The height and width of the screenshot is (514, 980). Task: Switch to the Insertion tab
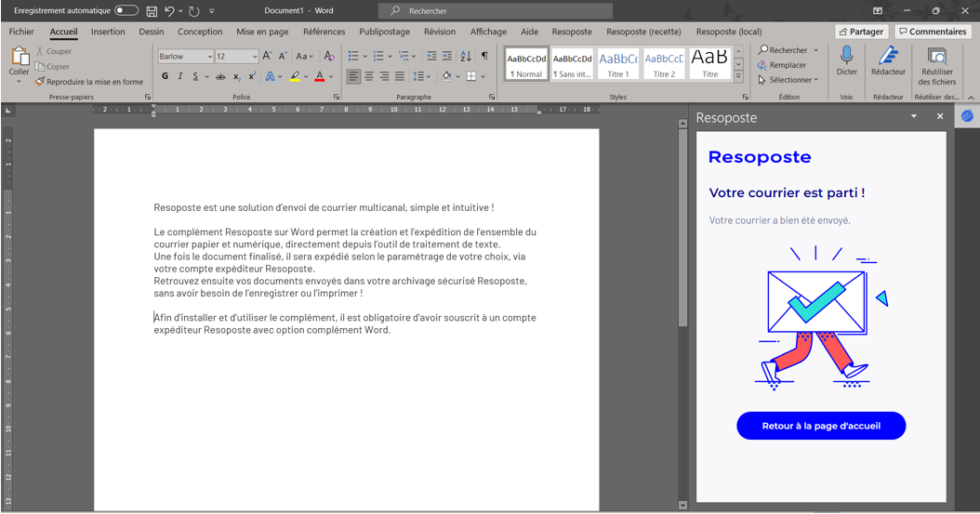click(108, 32)
